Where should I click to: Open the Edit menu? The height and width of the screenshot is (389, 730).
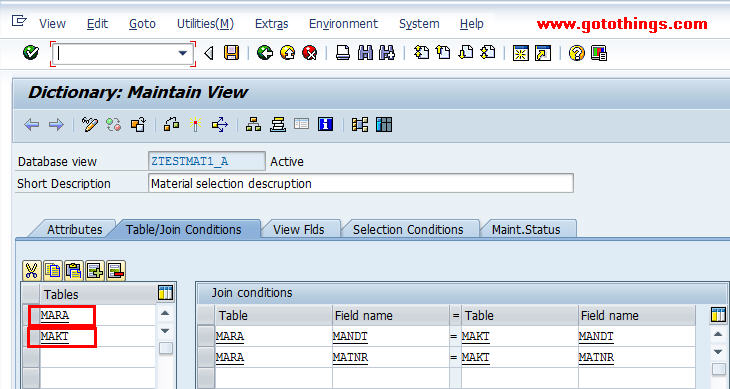tap(97, 24)
